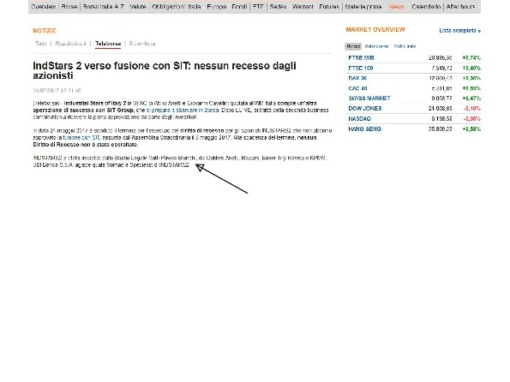
Task: Click the DOW JONES percentage change value
Action: pyautogui.click(x=472, y=109)
